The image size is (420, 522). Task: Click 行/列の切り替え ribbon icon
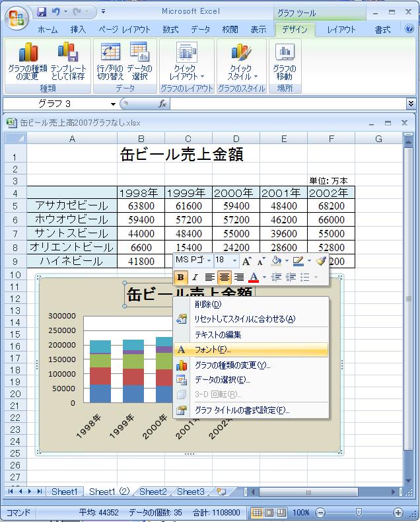[110, 61]
